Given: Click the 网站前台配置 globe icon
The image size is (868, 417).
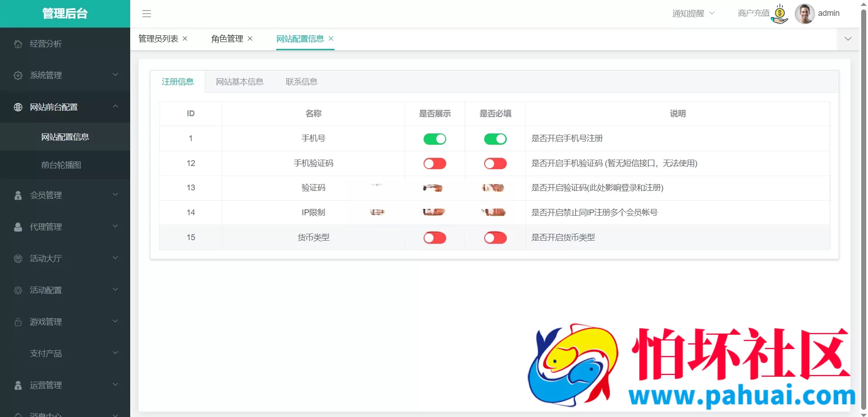Looking at the screenshot, I should click(x=18, y=107).
